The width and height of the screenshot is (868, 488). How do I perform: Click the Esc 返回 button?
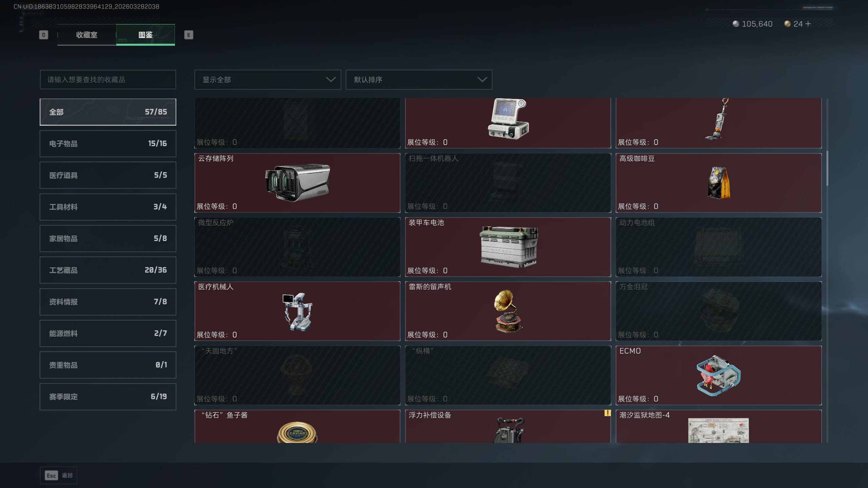pos(59,475)
